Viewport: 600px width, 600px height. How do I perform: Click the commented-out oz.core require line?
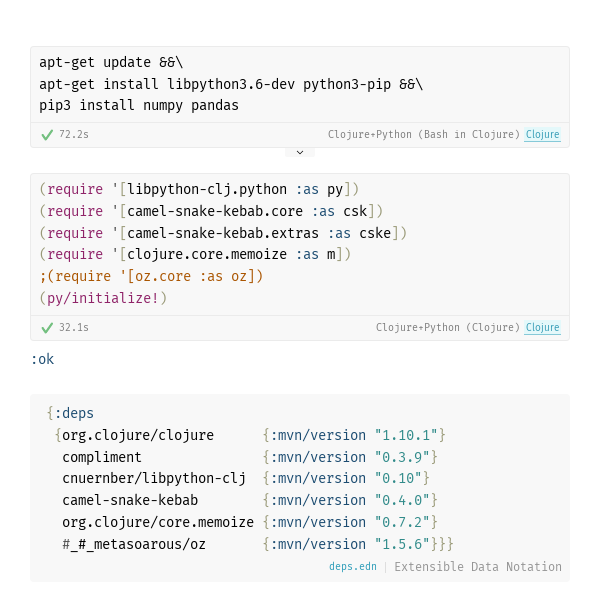[151, 276]
